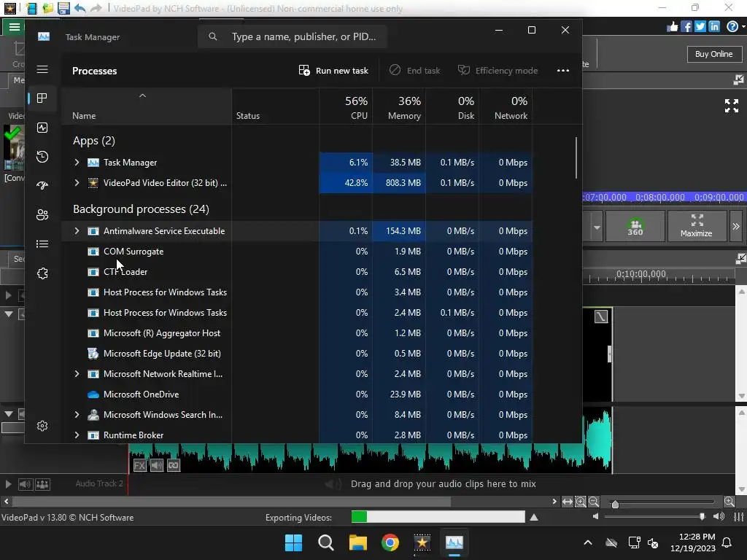Image resolution: width=747 pixels, height=560 pixels.
Task: Click the master volume slider handle
Action: [x=703, y=517]
